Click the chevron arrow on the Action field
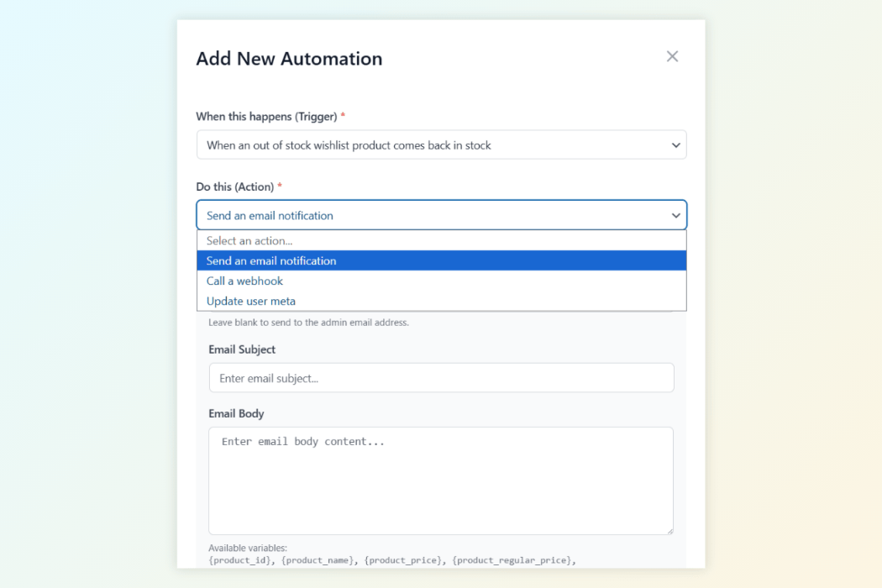 675,216
